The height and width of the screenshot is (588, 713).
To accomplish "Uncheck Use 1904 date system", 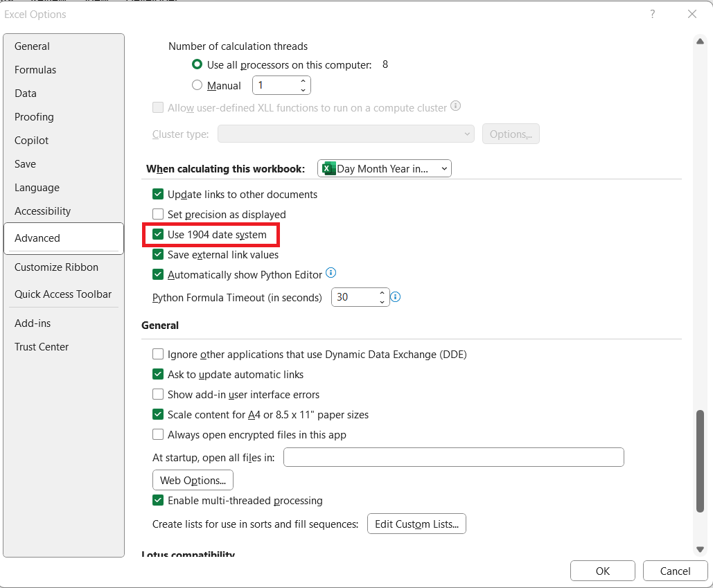I will coord(158,235).
